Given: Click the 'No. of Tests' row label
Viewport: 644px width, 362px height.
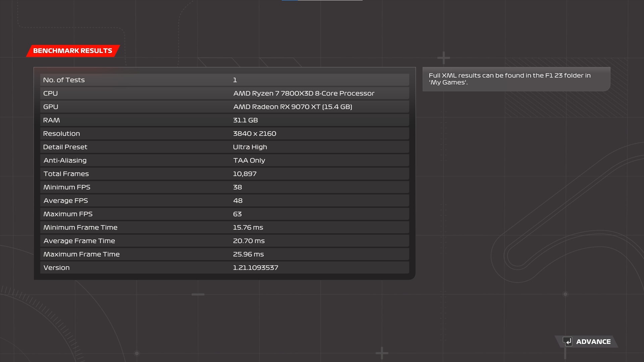Looking at the screenshot, I should pos(64,80).
